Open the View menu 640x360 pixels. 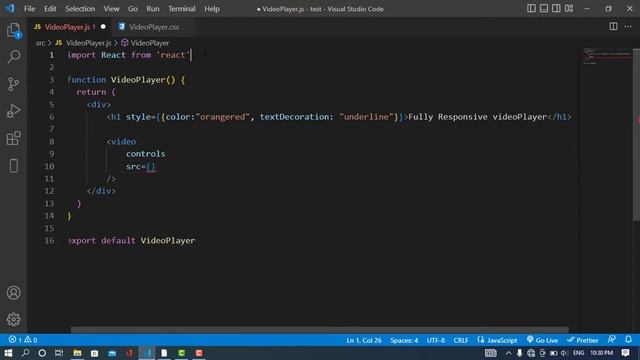click(111, 9)
